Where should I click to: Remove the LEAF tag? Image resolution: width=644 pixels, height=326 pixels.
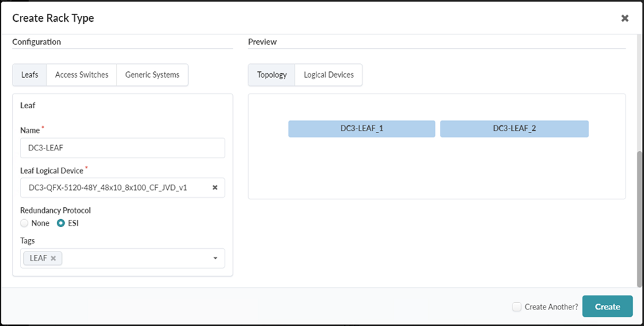click(54, 258)
